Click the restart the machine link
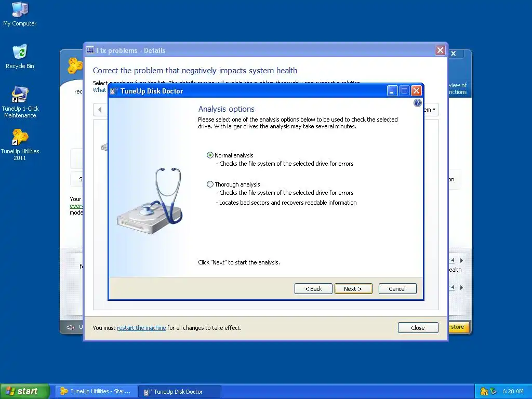This screenshot has width=532, height=399. 141,328
